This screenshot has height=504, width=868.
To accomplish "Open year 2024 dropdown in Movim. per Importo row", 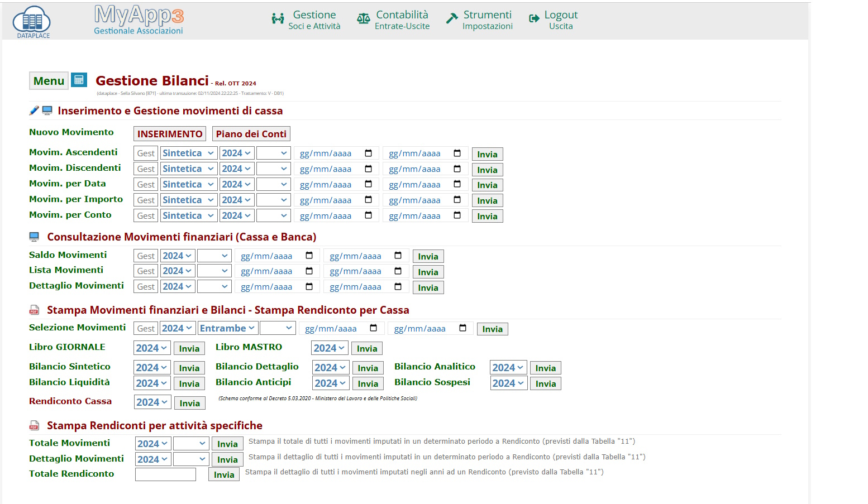I will coord(237,200).
